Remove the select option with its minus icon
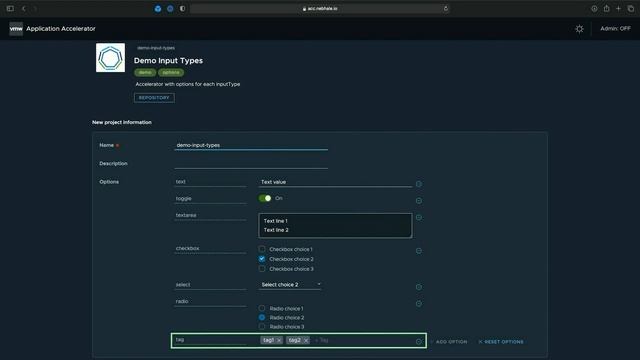The width and height of the screenshot is (640, 360). pyautogui.click(x=419, y=287)
